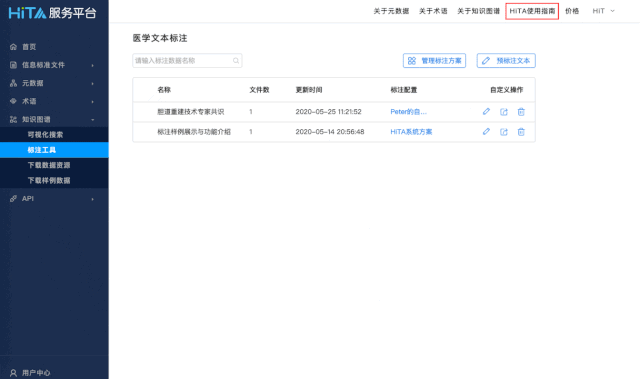Expand the 信息标准文件 submenu arrow
This screenshot has height=379, width=640.
pyautogui.click(x=93, y=65)
